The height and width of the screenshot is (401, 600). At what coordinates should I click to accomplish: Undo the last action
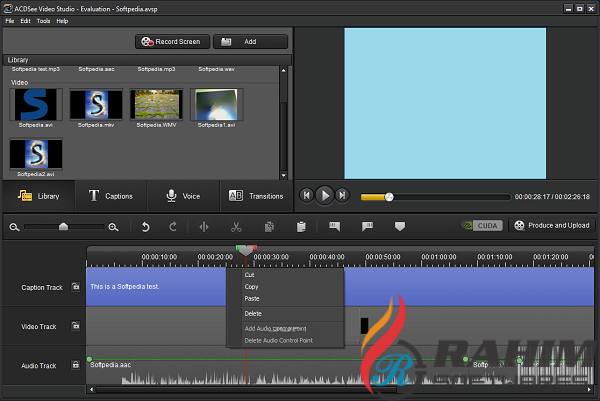point(145,227)
